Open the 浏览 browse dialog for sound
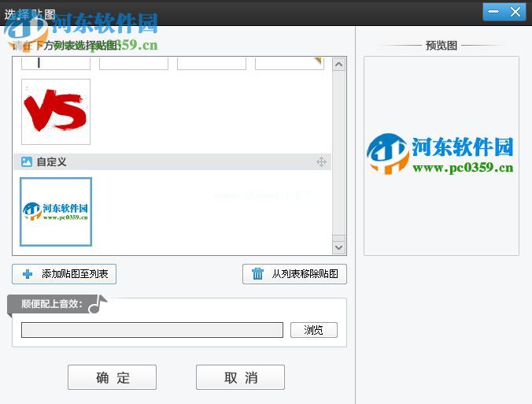This screenshot has height=404, width=532. 313,330
